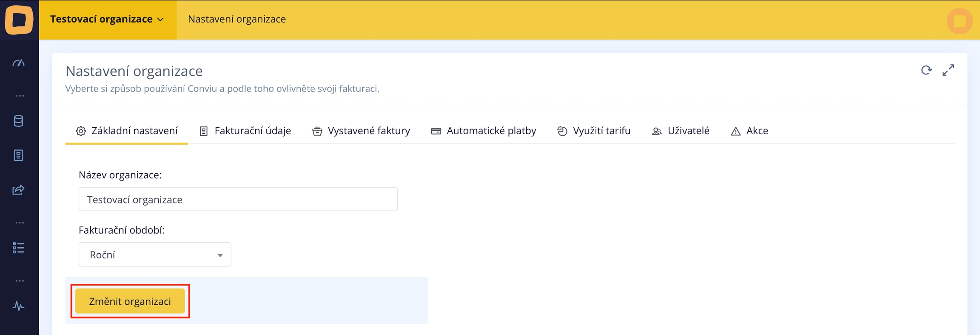Click the list icon in the sidebar
The height and width of the screenshot is (335, 980).
19,248
